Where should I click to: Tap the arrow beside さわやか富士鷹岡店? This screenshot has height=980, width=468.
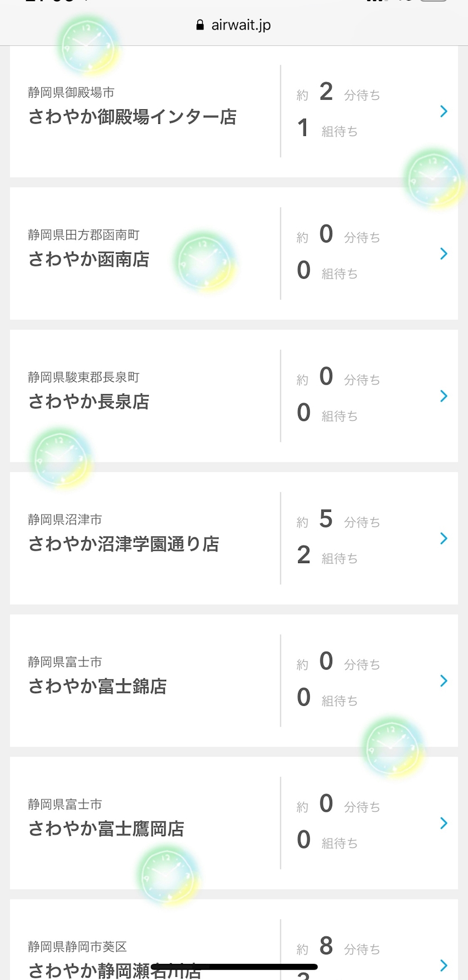point(443,823)
